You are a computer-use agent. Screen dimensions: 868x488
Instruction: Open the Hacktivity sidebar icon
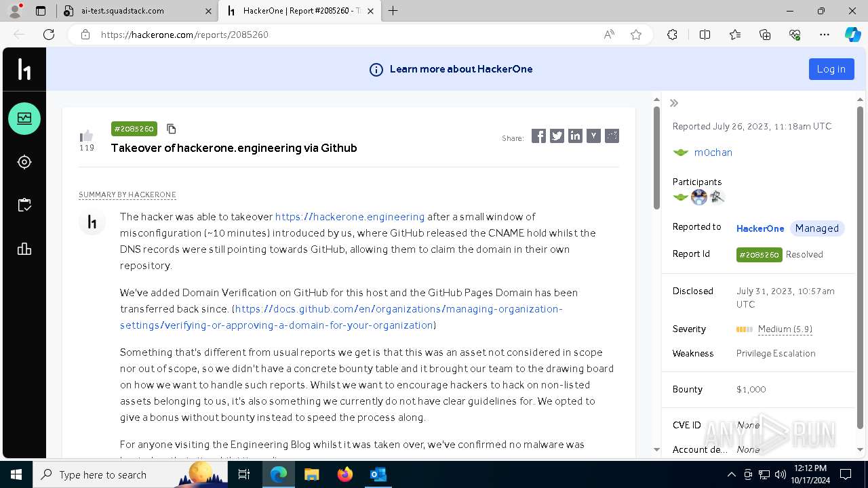point(24,119)
